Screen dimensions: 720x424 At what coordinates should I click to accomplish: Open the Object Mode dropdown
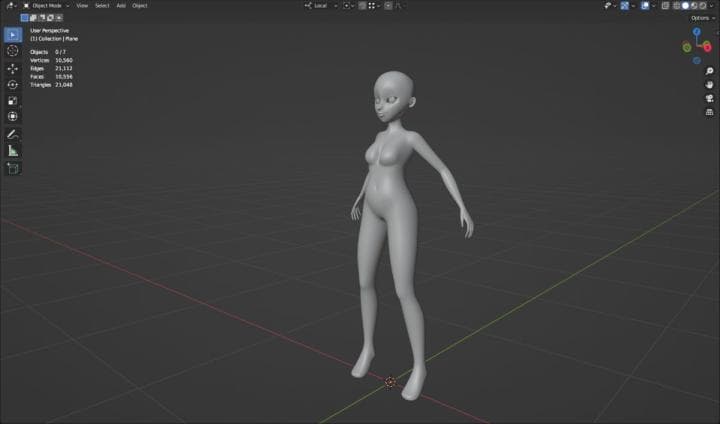pyautogui.click(x=45, y=5)
